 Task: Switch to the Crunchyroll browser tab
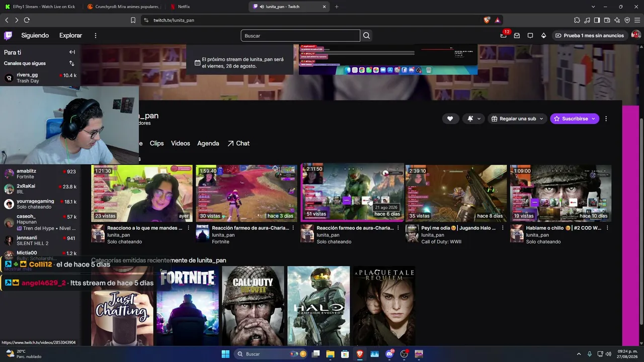tap(123, 7)
